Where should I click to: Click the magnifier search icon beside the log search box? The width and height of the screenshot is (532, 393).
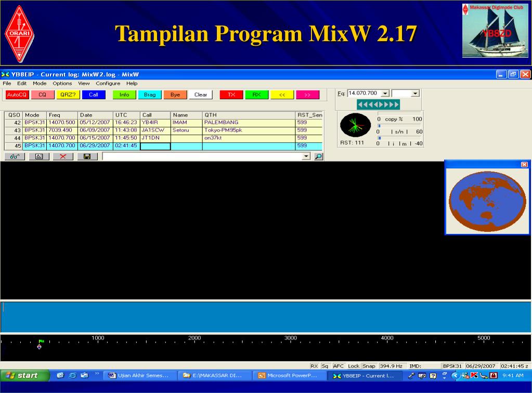point(319,156)
